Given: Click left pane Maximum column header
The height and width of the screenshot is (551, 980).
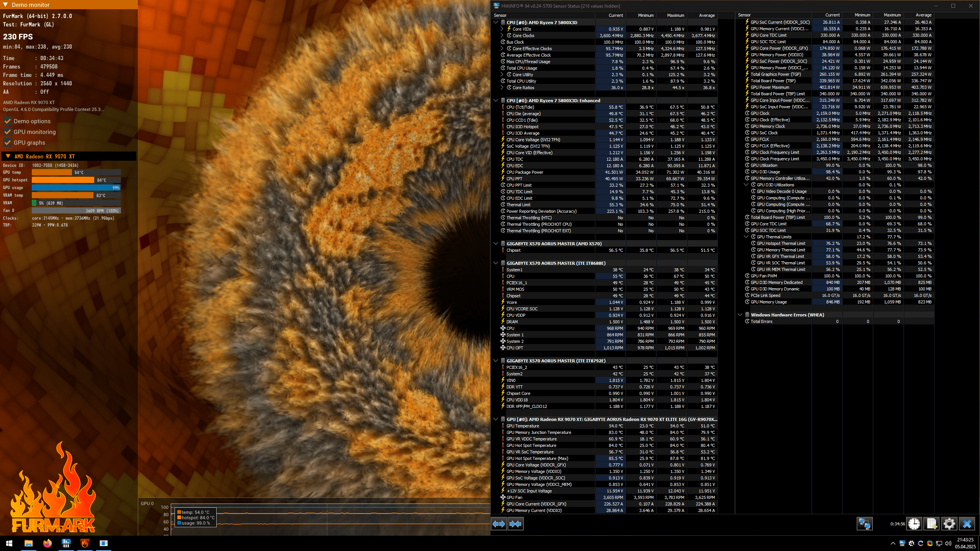Looking at the screenshot, I should (x=672, y=15).
